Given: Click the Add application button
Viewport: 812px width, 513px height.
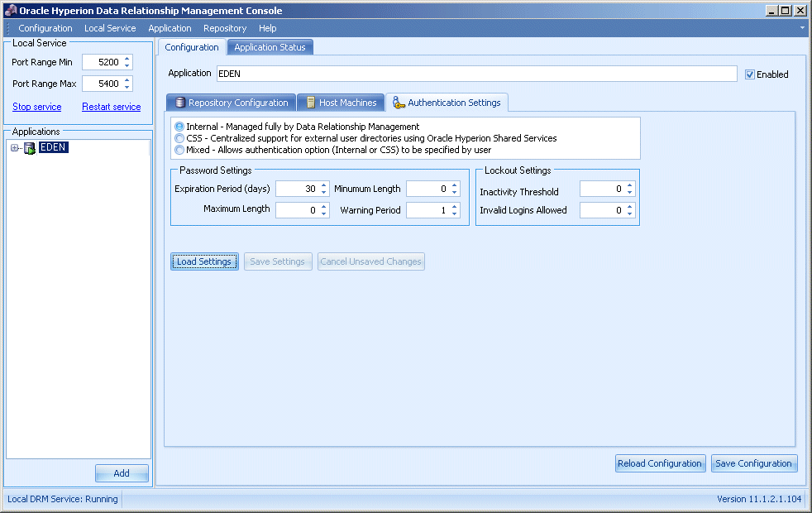Looking at the screenshot, I should (122, 473).
